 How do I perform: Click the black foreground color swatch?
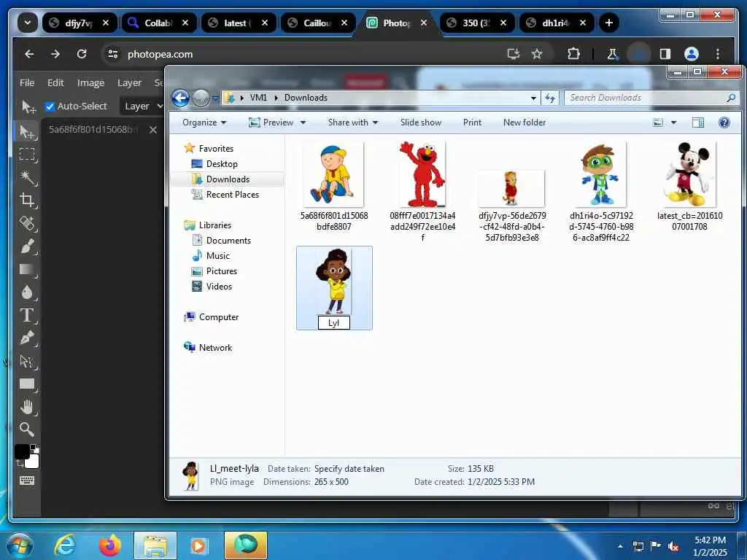[22, 451]
